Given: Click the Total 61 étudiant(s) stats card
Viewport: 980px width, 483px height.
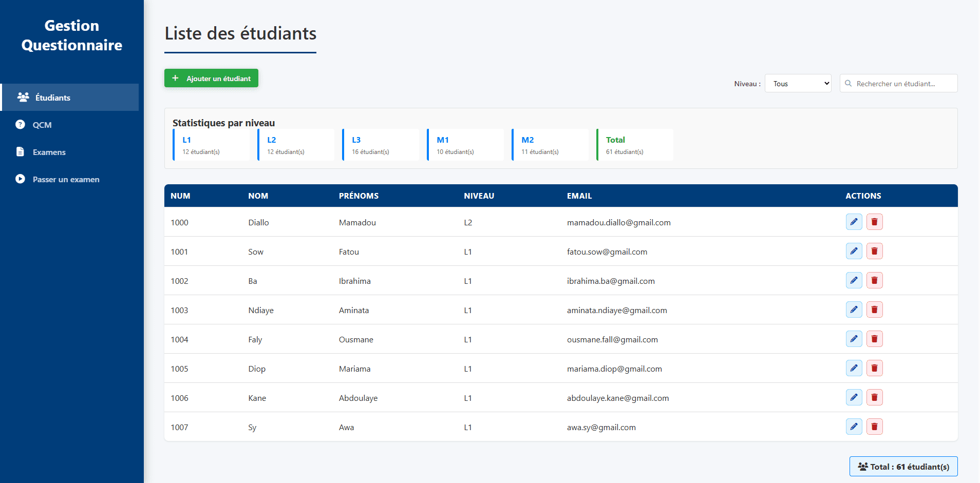Looking at the screenshot, I should pos(635,145).
